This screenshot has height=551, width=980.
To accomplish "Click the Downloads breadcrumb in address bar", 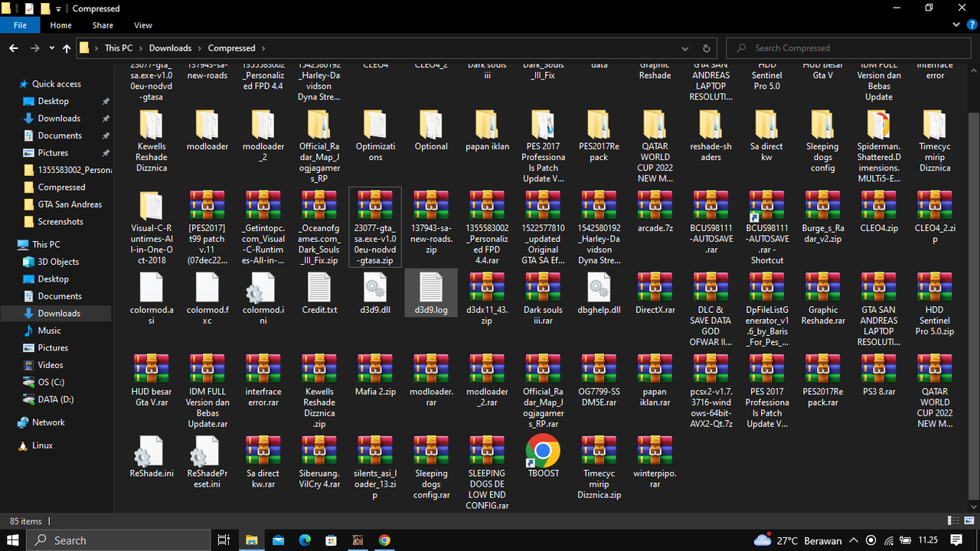I will click(170, 48).
